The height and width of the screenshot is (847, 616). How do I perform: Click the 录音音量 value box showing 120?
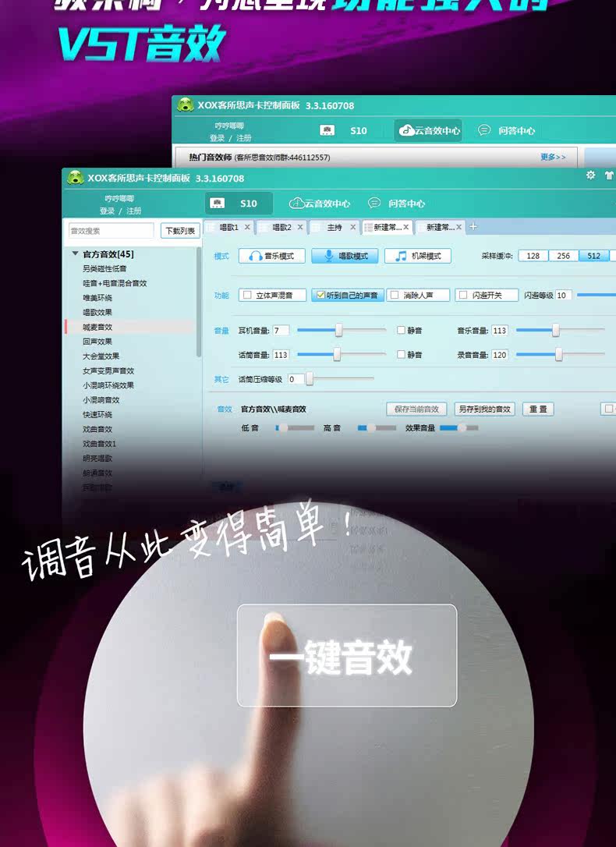[500, 354]
